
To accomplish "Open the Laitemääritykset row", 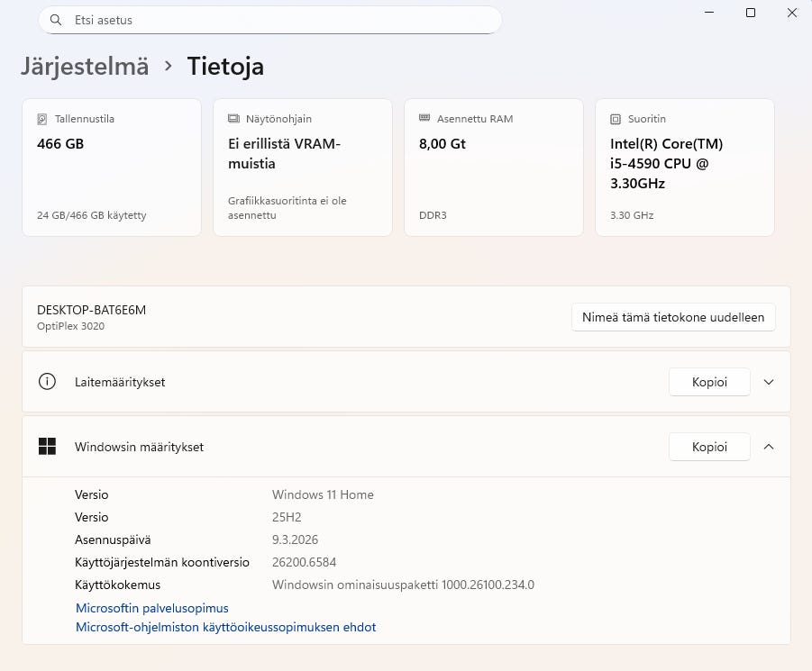I will tap(360, 382).
